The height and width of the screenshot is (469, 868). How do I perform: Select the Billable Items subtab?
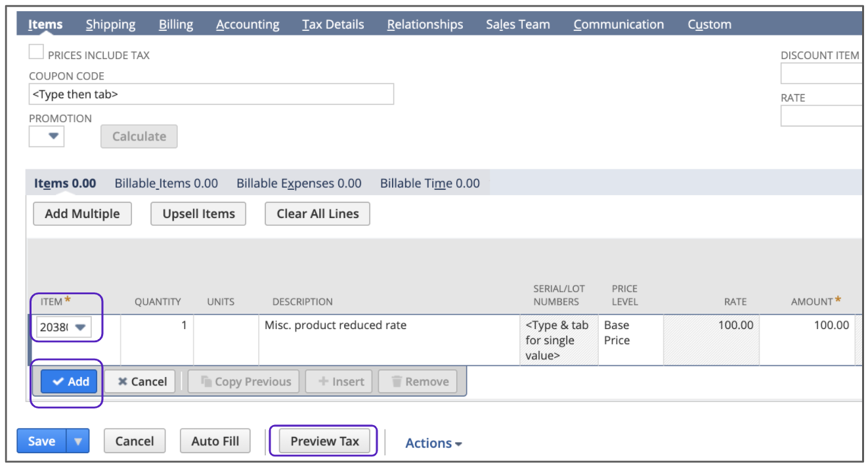[166, 183]
